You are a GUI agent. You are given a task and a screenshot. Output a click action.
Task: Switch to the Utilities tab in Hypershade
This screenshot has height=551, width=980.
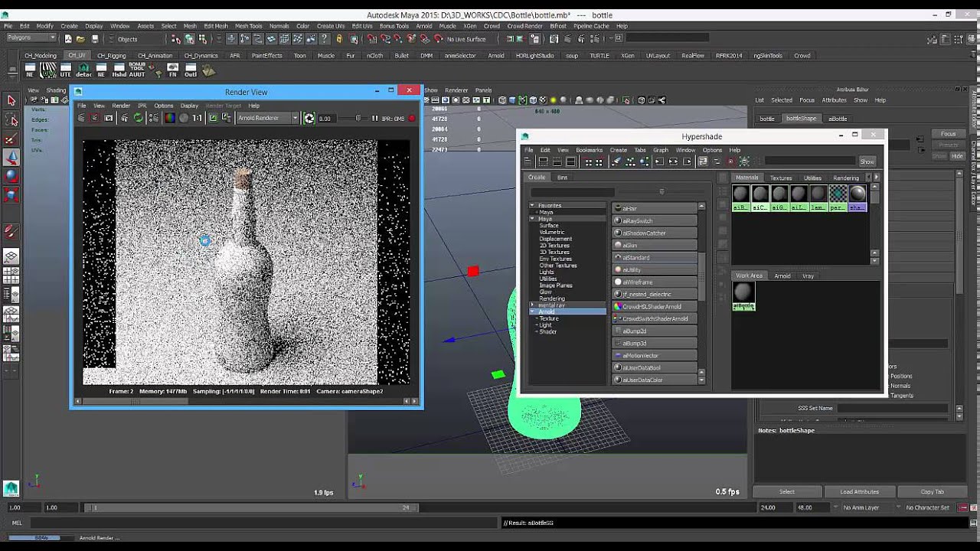(812, 178)
